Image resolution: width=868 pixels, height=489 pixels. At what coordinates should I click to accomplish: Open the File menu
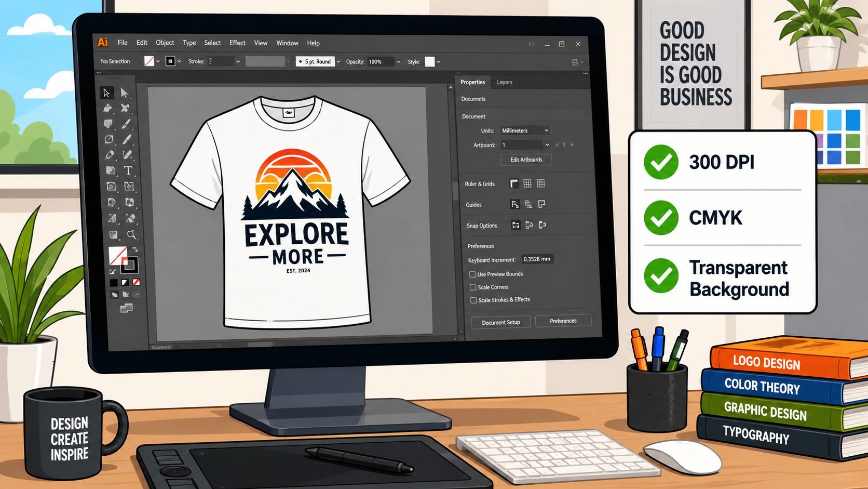coord(123,43)
